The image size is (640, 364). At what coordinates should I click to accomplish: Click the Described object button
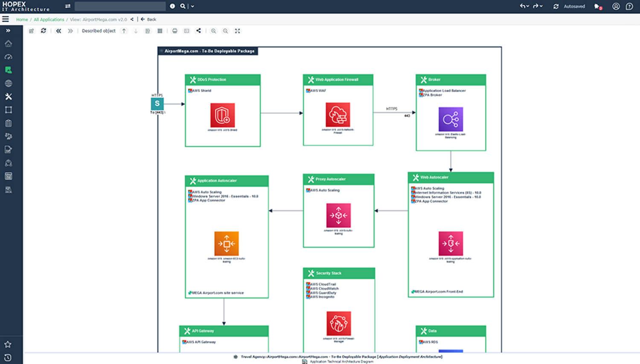(99, 31)
